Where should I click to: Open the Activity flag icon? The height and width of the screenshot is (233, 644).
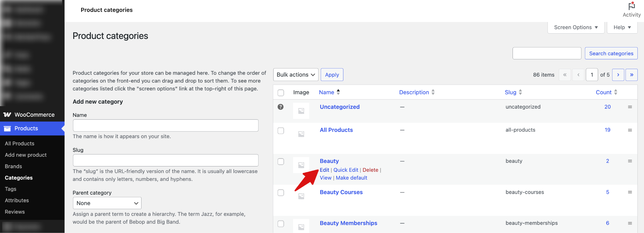pos(631,6)
